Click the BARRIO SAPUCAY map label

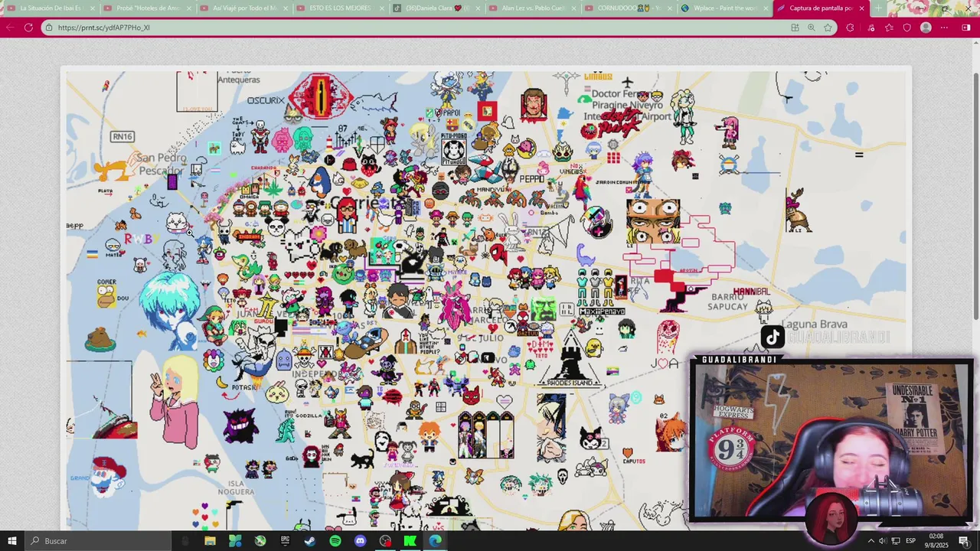click(727, 302)
